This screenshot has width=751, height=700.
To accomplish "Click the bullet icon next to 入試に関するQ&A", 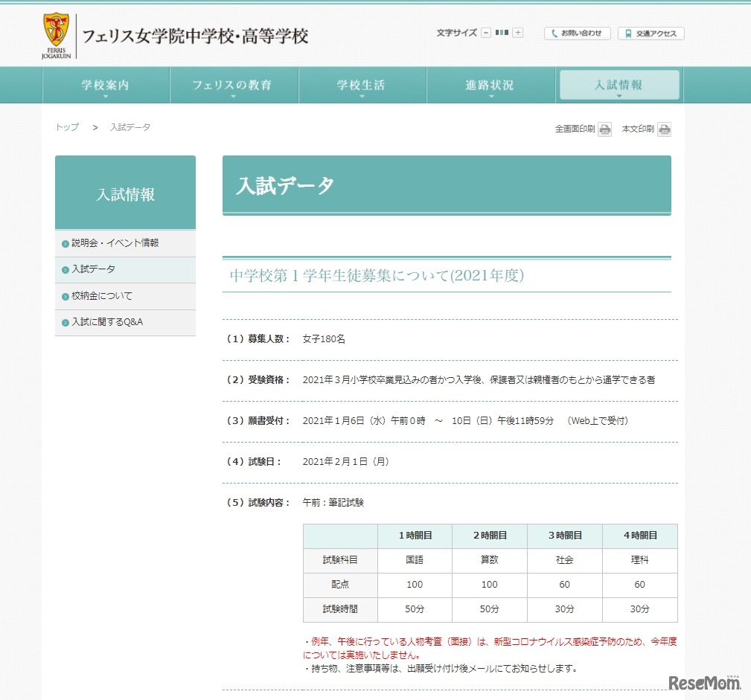I will tap(65, 323).
